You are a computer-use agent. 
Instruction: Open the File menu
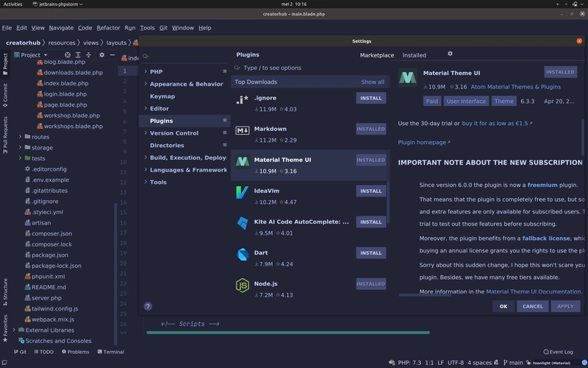tap(7, 28)
